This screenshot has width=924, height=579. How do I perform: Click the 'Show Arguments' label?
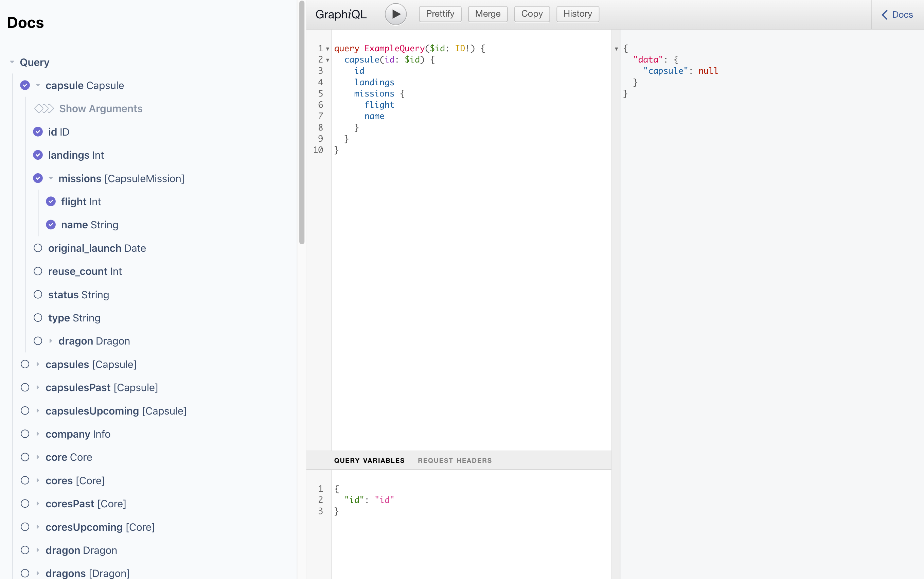click(101, 109)
